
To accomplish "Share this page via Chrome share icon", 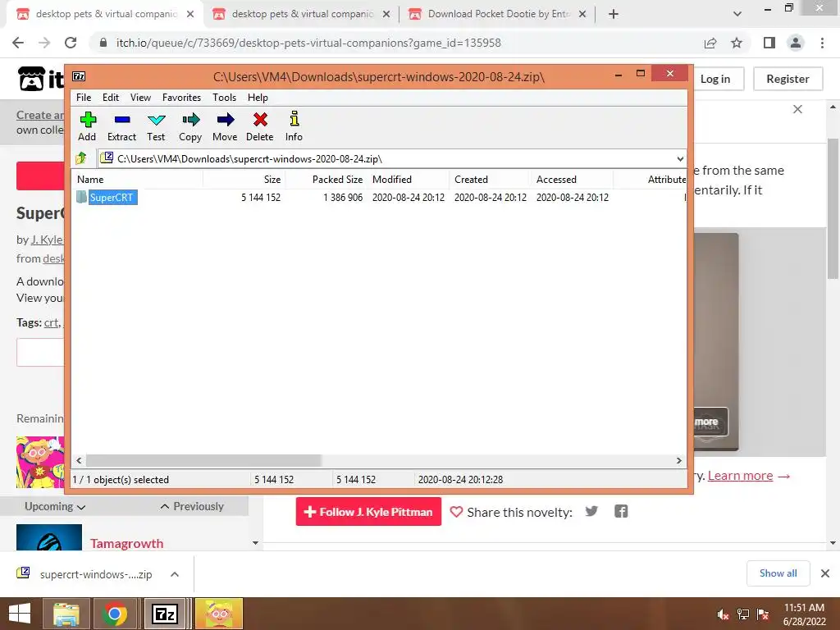I will (710, 43).
